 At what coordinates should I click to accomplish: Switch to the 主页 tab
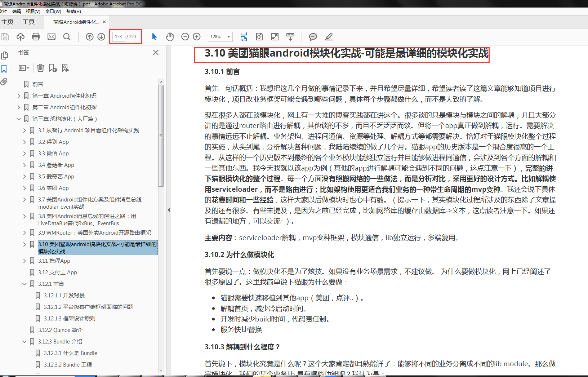pyautogui.click(x=7, y=22)
